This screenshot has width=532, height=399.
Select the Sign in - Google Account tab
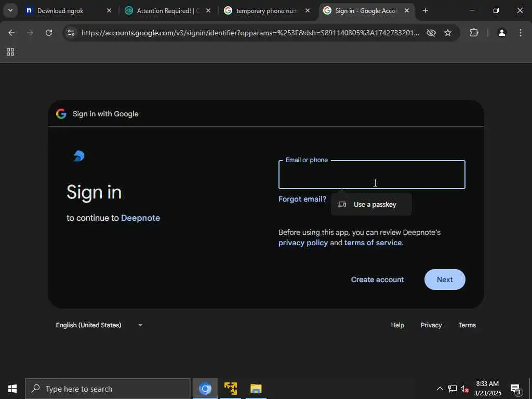click(367, 10)
